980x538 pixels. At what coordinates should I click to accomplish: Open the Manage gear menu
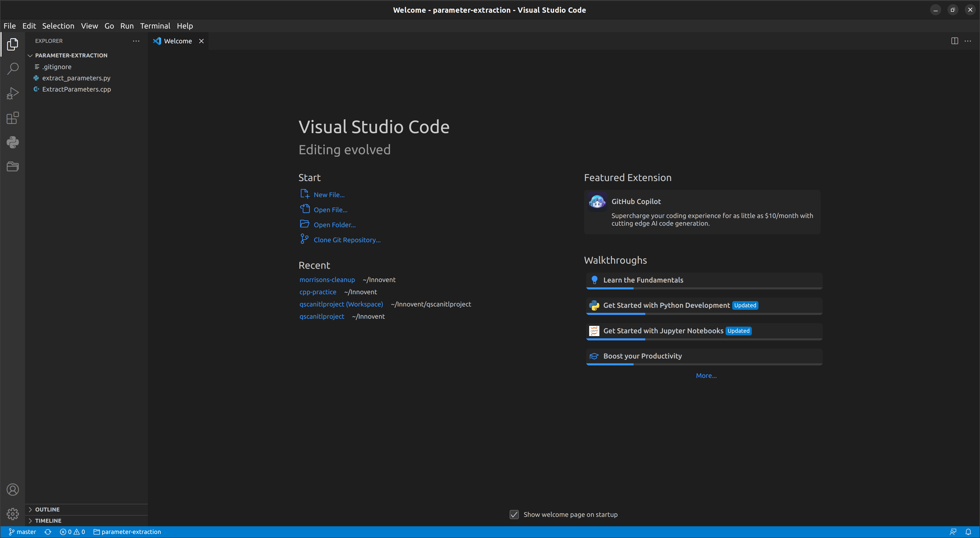point(12,514)
